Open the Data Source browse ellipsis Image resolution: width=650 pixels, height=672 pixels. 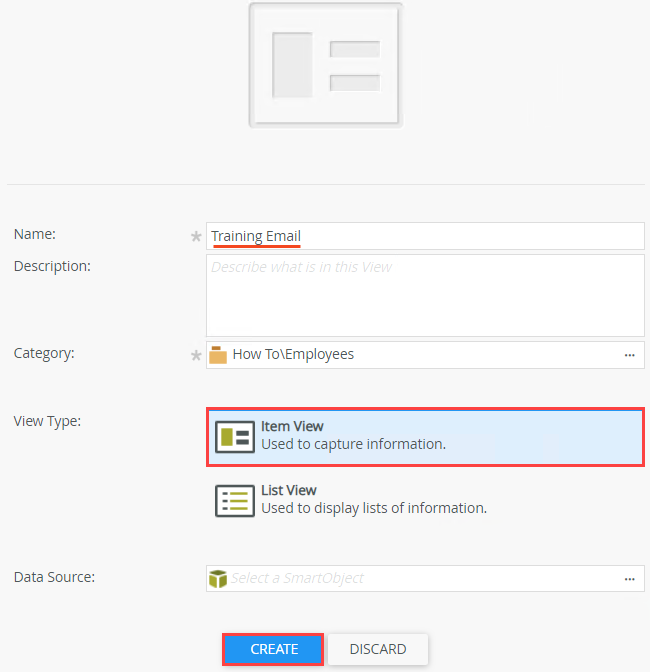click(x=629, y=579)
